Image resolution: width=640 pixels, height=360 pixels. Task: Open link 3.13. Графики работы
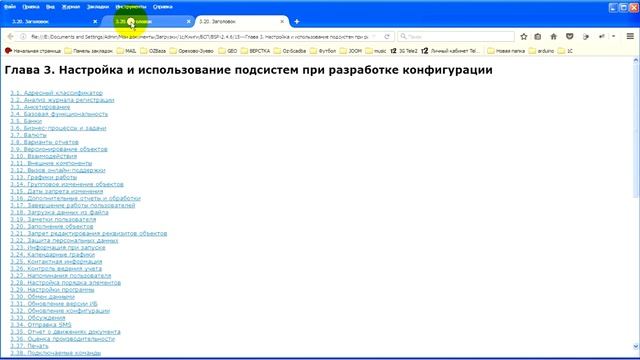[44, 177]
